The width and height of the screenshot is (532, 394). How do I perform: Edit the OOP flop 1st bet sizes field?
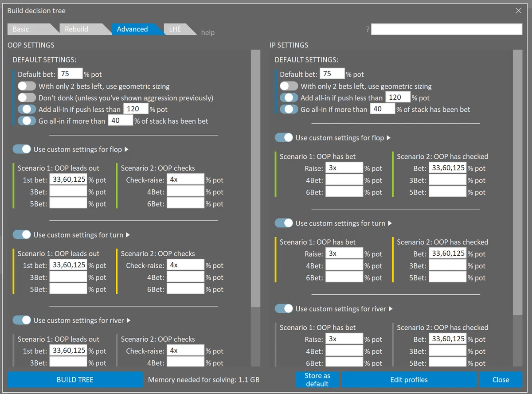coord(68,179)
